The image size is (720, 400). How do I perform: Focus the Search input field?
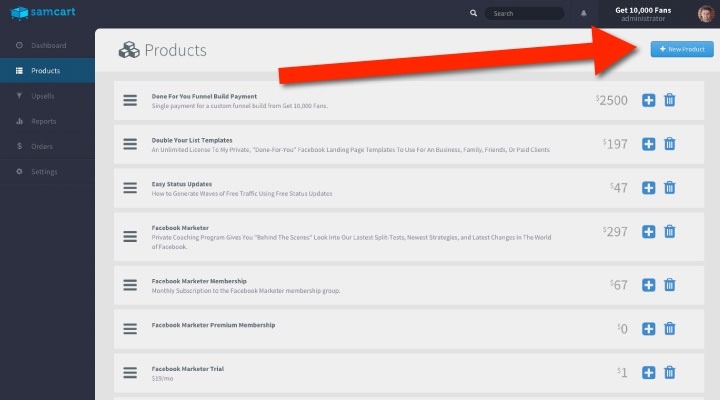(524, 13)
